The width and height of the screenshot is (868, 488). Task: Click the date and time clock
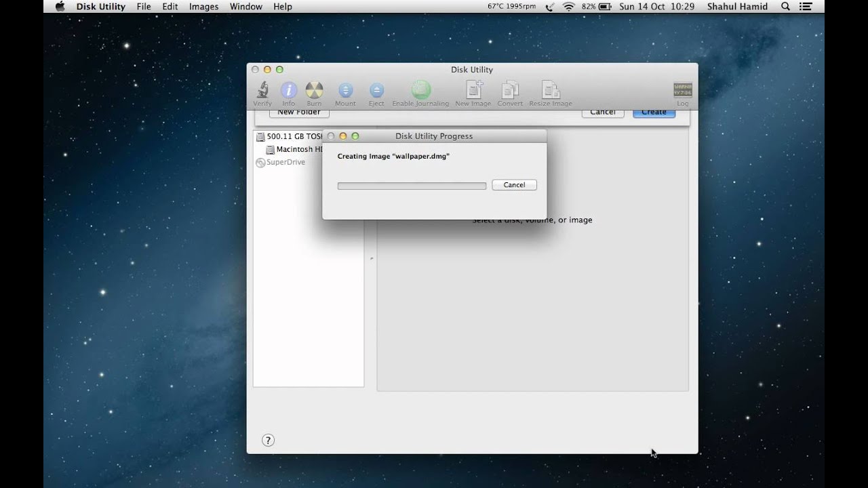coord(656,6)
